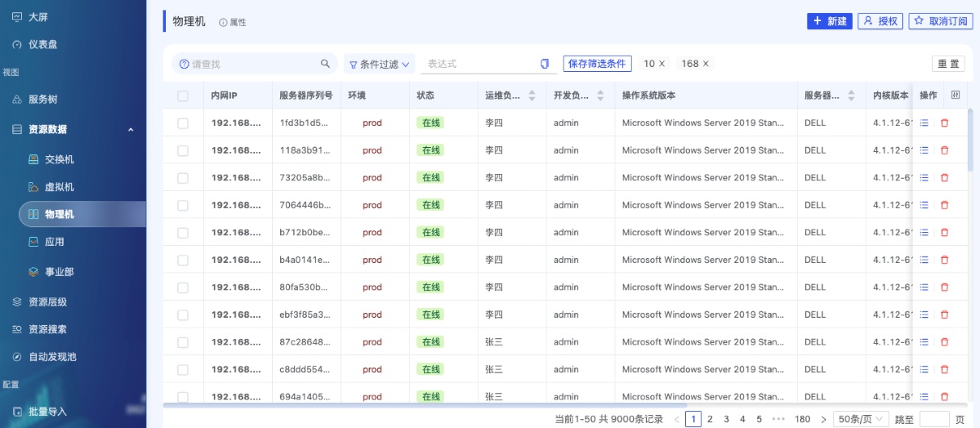Remove the '168' filter tag
The image size is (980, 428).
tap(706, 64)
